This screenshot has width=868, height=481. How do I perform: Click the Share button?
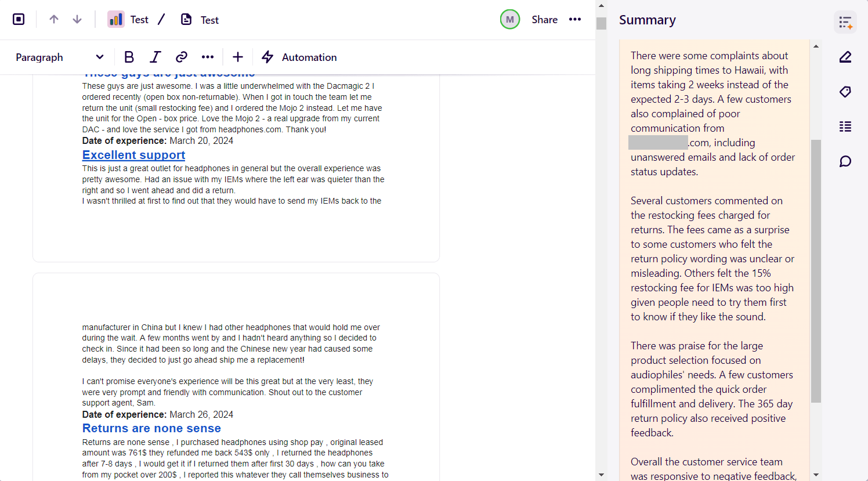[544, 19]
